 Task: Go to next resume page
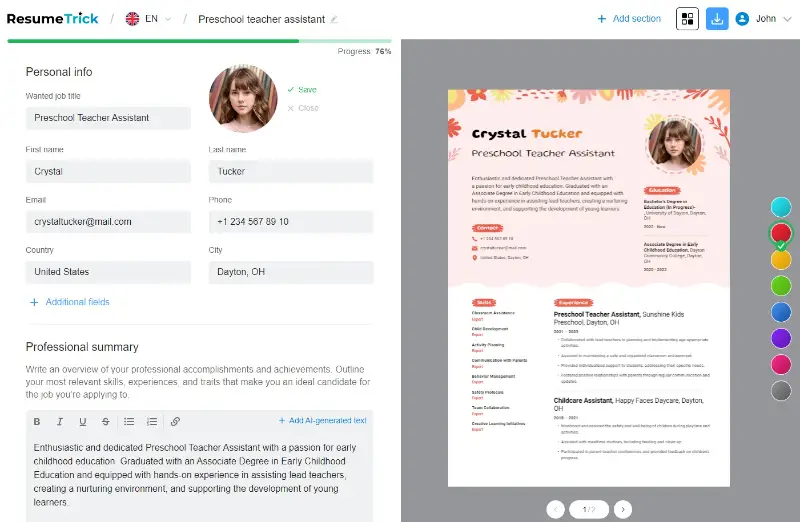point(622,509)
